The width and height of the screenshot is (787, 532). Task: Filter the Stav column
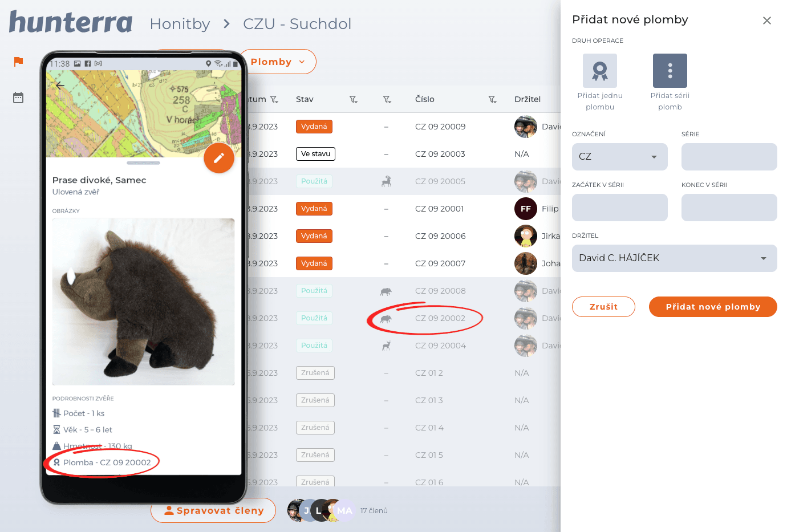354,100
